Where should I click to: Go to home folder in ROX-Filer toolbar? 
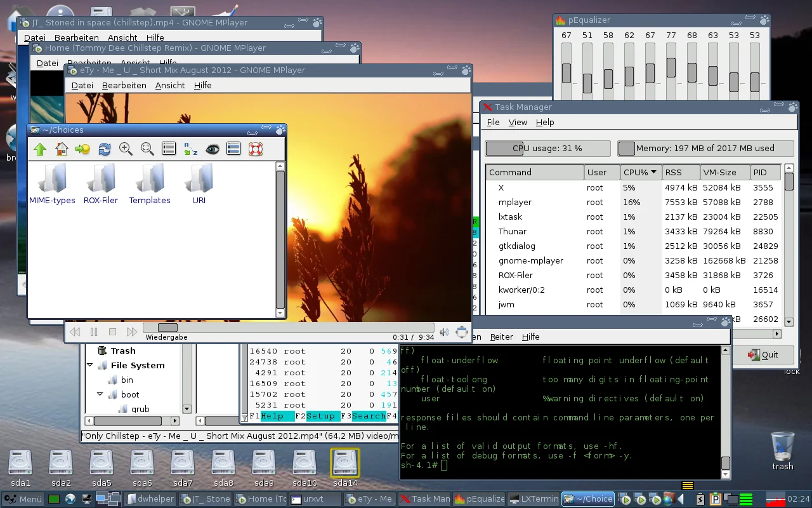tap(62, 149)
